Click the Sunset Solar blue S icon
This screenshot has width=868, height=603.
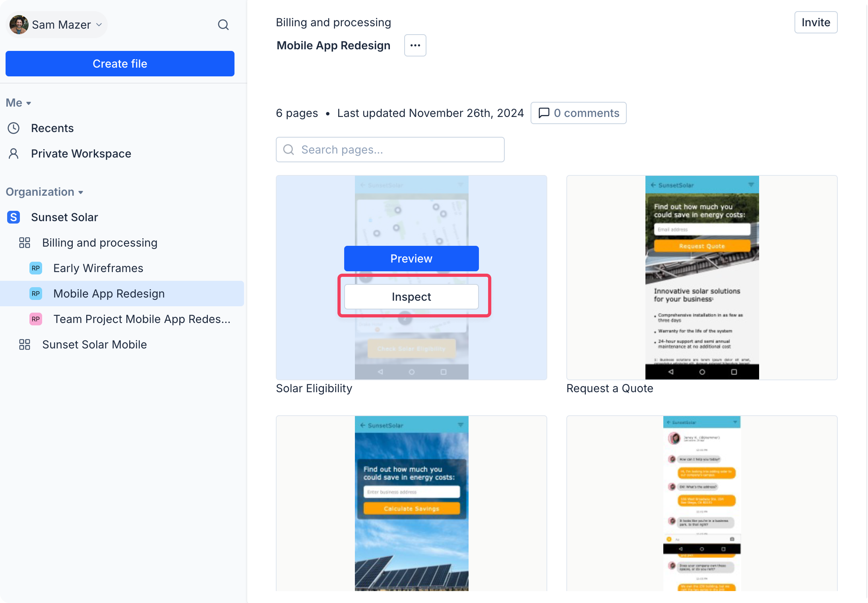click(x=14, y=217)
